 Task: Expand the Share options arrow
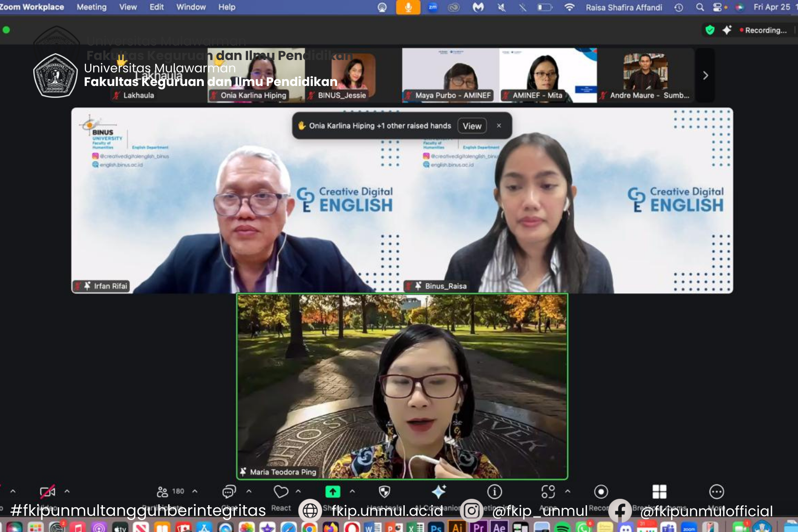[x=352, y=491]
